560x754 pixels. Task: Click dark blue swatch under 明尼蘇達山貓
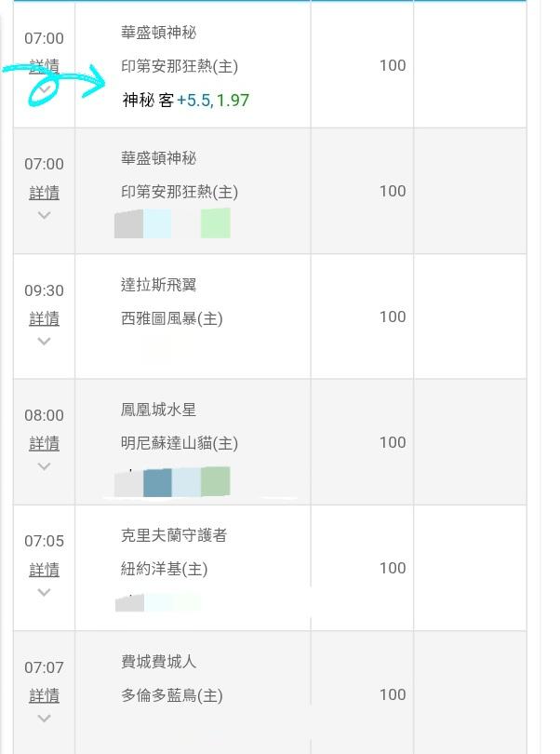[157, 482]
